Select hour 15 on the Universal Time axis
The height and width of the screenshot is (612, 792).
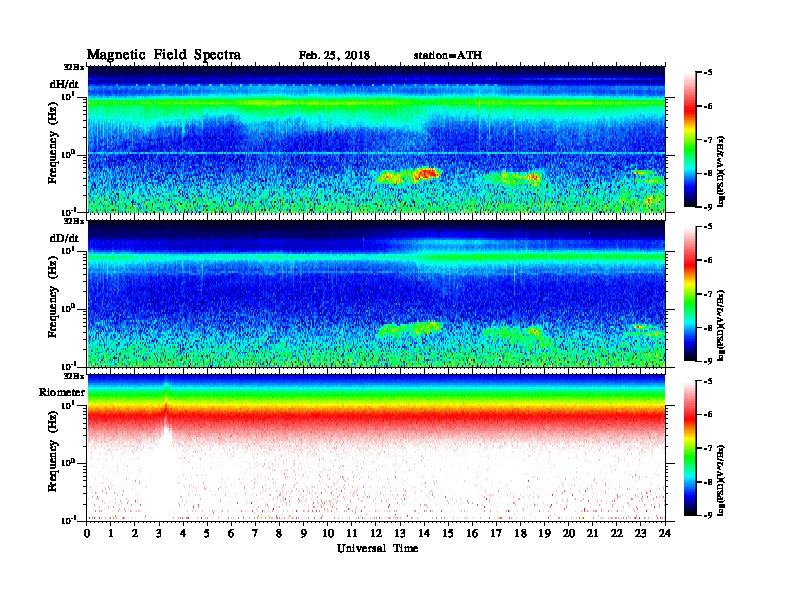tap(448, 534)
